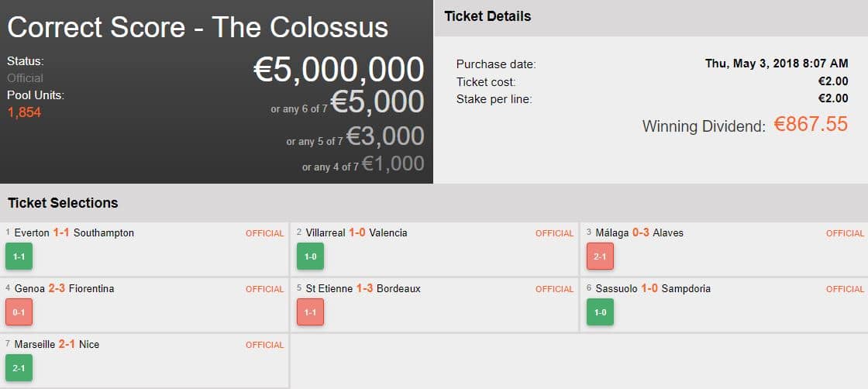The image size is (868, 389).
Task: Click the red 2-1 badge under Málaga match
Action: click(x=600, y=256)
